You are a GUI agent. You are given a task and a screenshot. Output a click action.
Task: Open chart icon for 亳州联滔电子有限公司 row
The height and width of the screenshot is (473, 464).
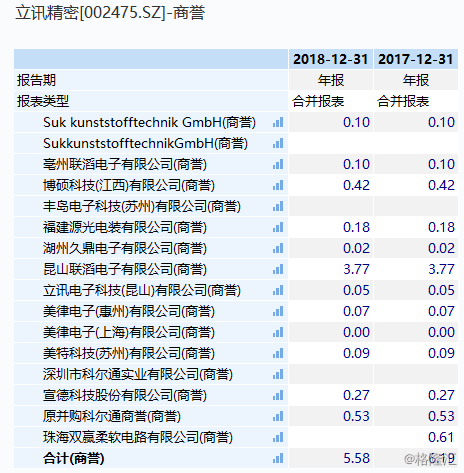[278, 164]
